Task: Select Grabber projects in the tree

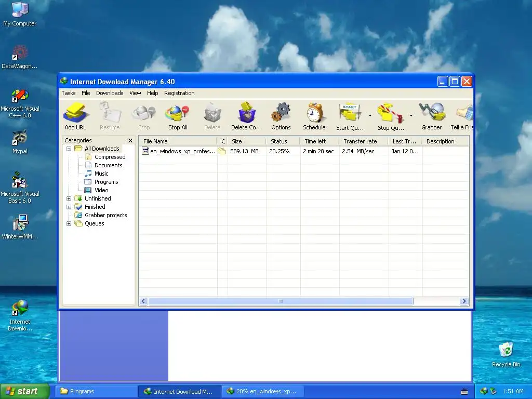Action: click(x=105, y=215)
